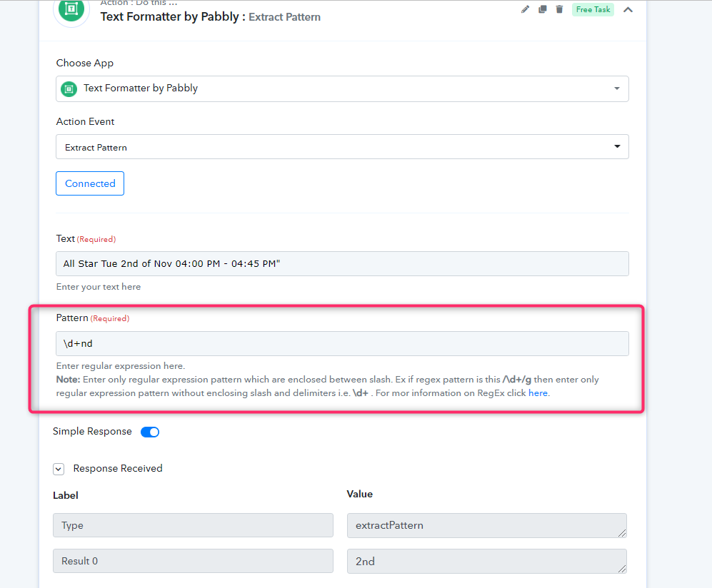Click the Connected button
The height and width of the screenshot is (588, 712).
coord(90,183)
